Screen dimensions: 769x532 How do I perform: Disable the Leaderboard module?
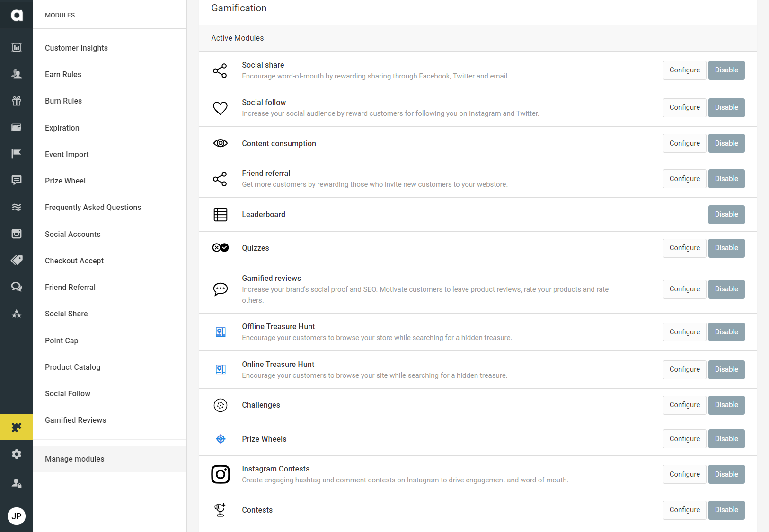pos(726,214)
